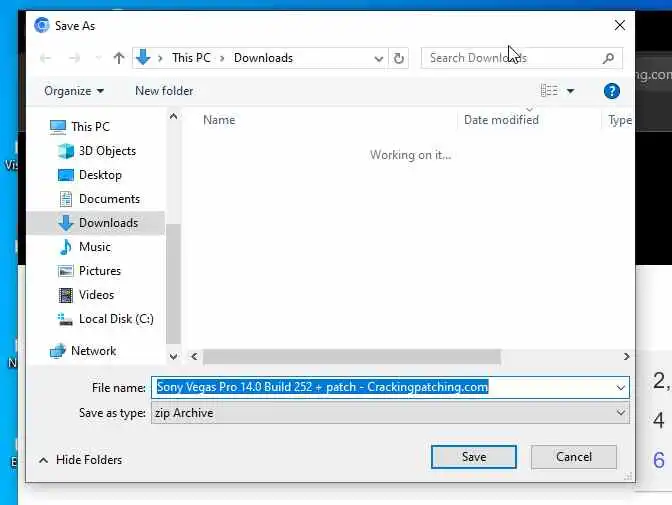The width and height of the screenshot is (672, 505).
Task: Collapse the pane with Hide Folders
Action: pos(80,460)
